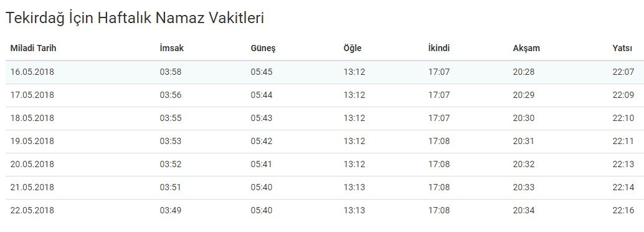Image resolution: width=644 pixels, height=232 pixels.
Task: Click İmsak time 03:58
Action: point(171,72)
